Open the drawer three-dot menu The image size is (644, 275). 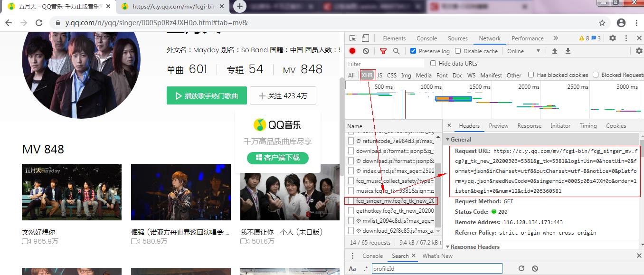(352, 256)
